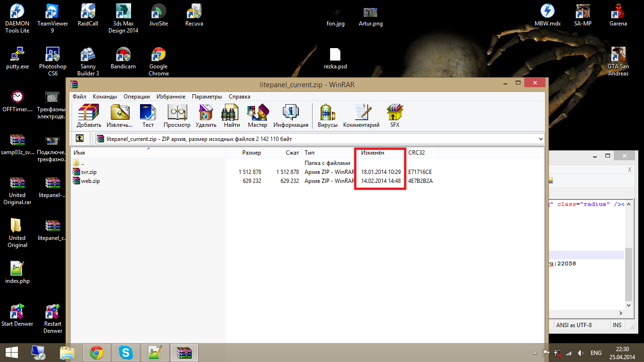Viewport: 644px width, 362px height.
Task: Open the Справка menu
Action: 239,96
